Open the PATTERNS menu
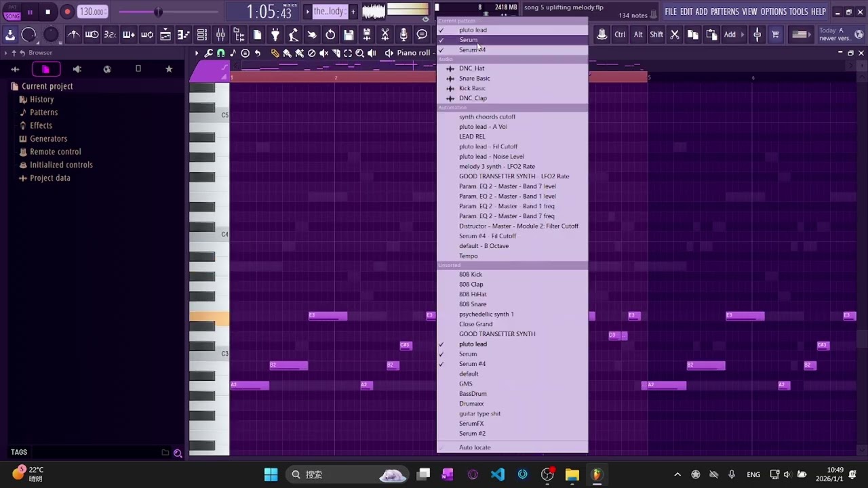 tap(724, 12)
